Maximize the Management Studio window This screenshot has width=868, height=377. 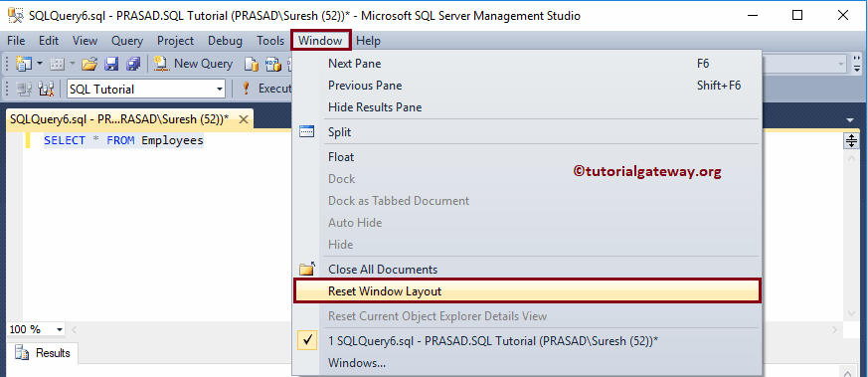click(x=797, y=16)
